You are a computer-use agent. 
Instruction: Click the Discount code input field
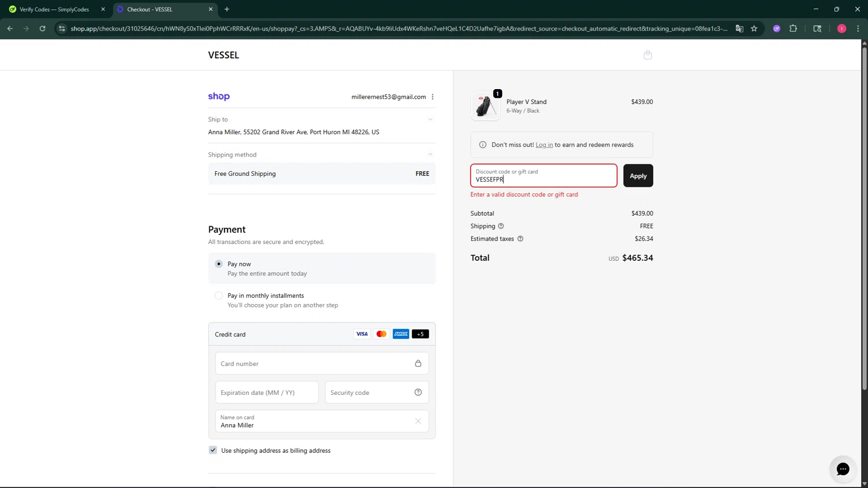click(543, 175)
